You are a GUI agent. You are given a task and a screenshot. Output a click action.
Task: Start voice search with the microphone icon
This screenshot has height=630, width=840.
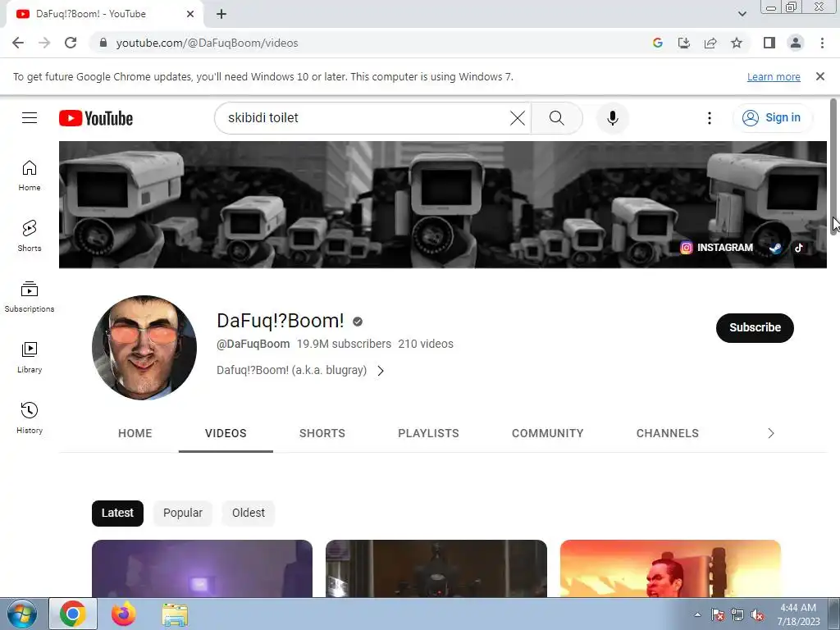pyautogui.click(x=612, y=118)
